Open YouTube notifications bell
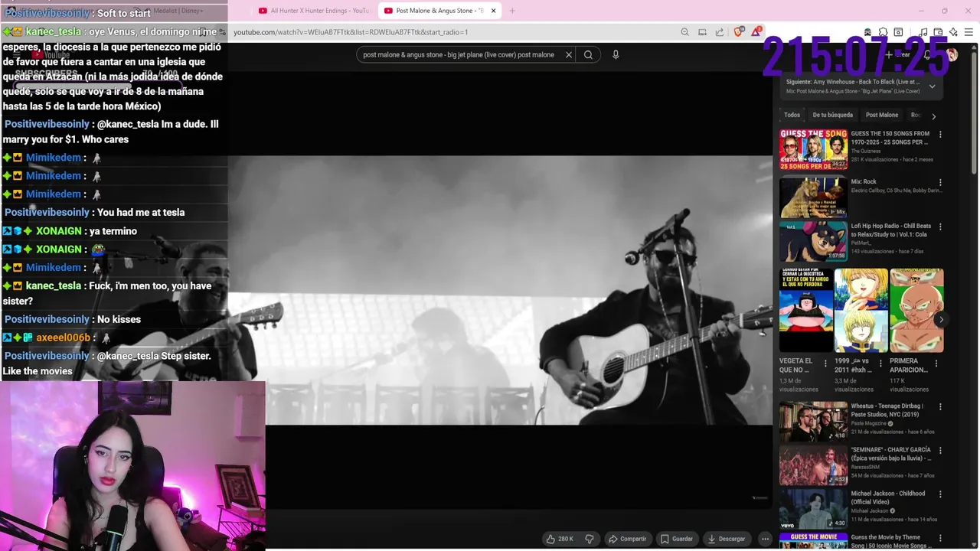This screenshot has height=551, width=980. [x=927, y=54]
